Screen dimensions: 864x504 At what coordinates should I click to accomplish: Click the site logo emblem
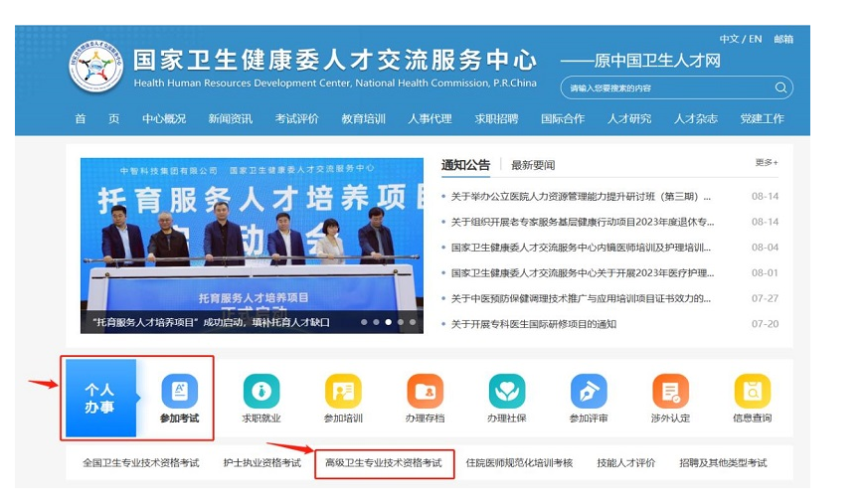[96, 66]
